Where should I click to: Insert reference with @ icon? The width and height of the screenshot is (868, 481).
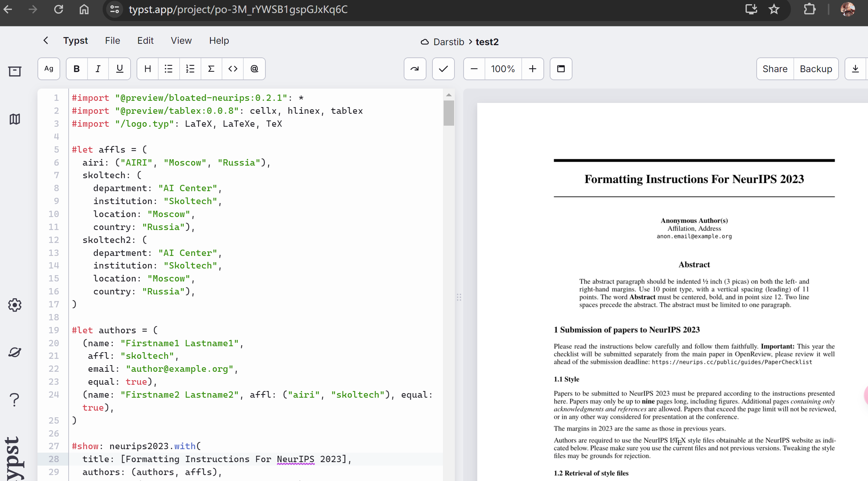[254, 69]
